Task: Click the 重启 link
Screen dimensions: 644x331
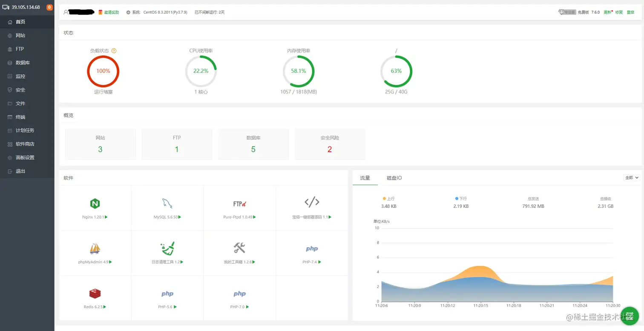Action: pos(630,12)
